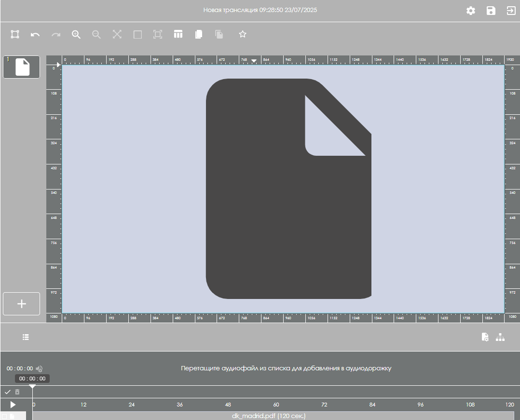520x420 pixels.
Task: Add a new page with the plus button
Action: tap(21, 304)
